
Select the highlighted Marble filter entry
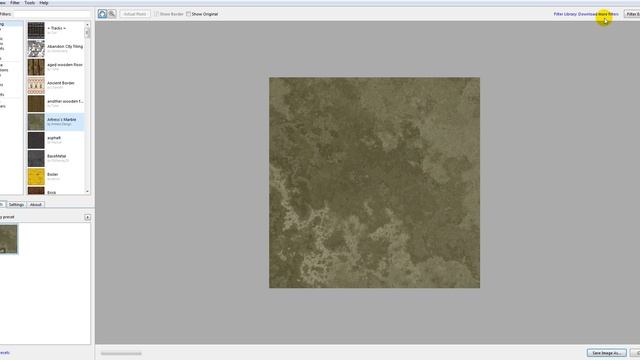(56, 122)
